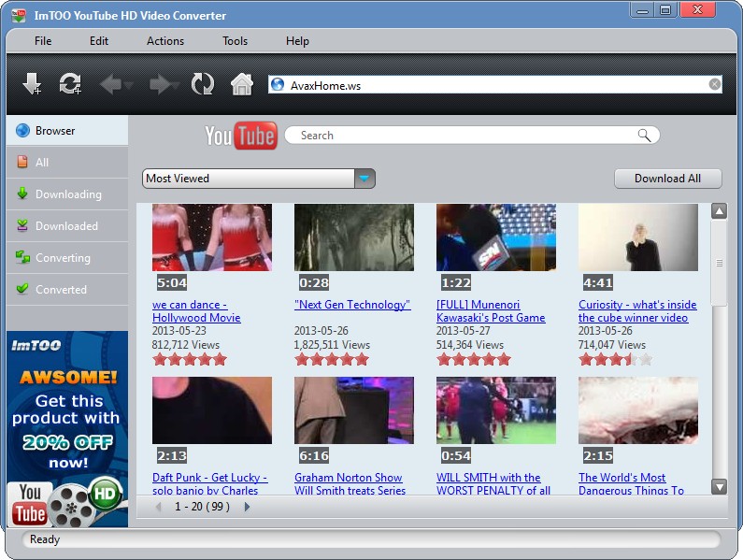
Task: Click the 5:04 dance video thumbnail
Action: pos(212,237)
